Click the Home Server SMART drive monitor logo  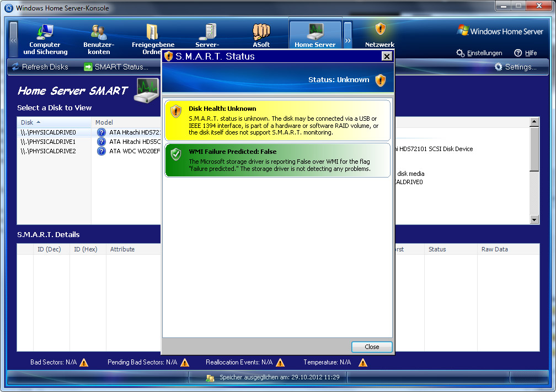(147, 90)
